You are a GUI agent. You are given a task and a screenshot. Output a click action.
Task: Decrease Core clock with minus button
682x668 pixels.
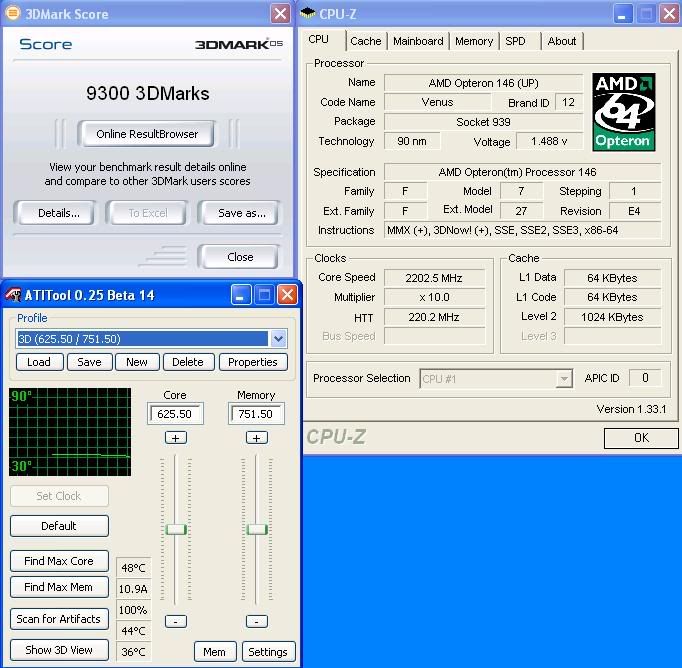tap(176, 621)
